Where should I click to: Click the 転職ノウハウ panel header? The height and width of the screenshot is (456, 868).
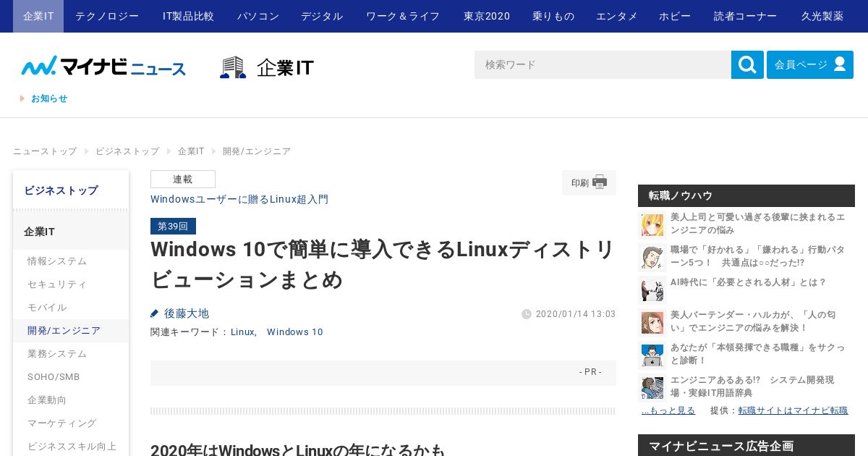tap(746, 195)
